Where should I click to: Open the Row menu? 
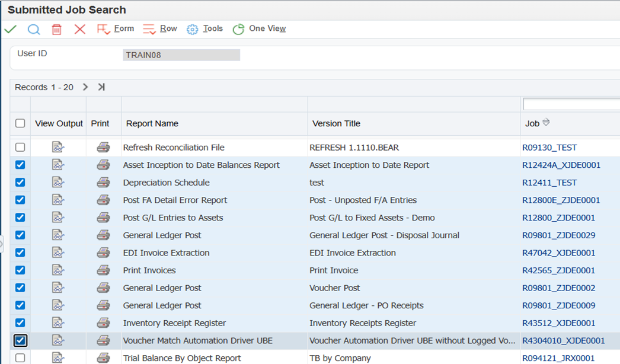[160, 29]
